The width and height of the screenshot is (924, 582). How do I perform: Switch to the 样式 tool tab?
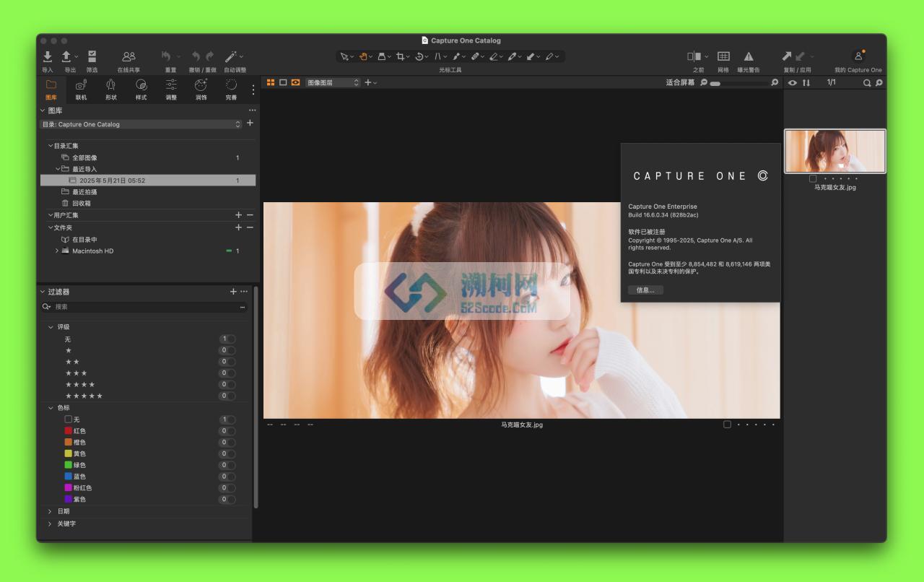[x=141, y=90]
